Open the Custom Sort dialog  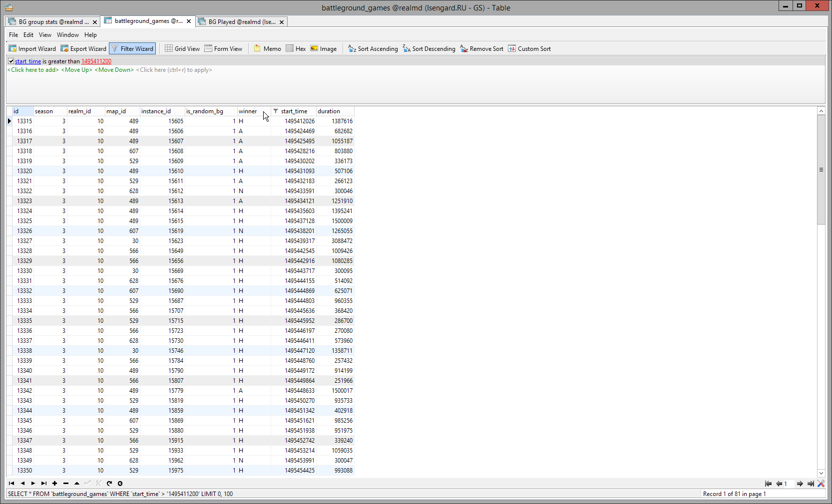pyautogui.click(x=529, y=48)
